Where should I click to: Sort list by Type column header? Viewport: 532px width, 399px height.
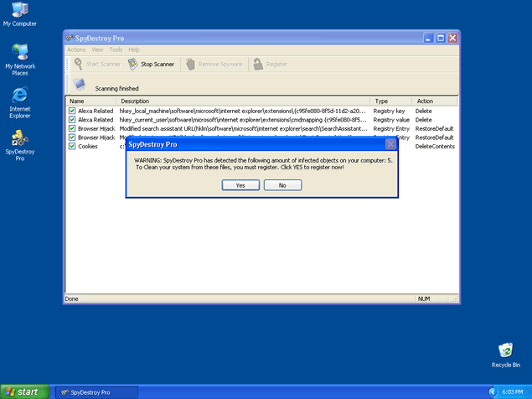(392, 101)
